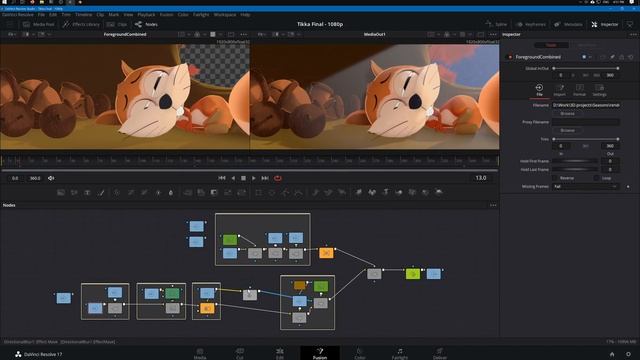
Task: Add a Text+ node from the toolbar
Action: (x=87, y=192)
